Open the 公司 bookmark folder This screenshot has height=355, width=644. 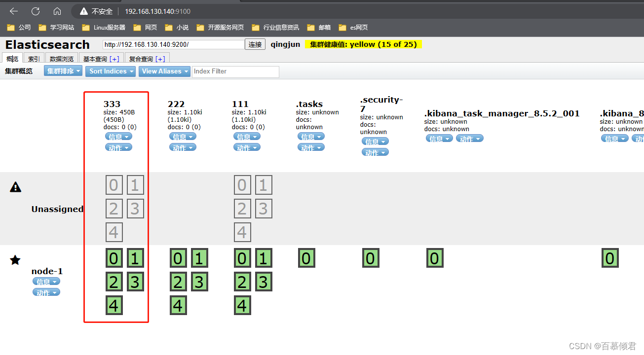click(x=19, y=28)
